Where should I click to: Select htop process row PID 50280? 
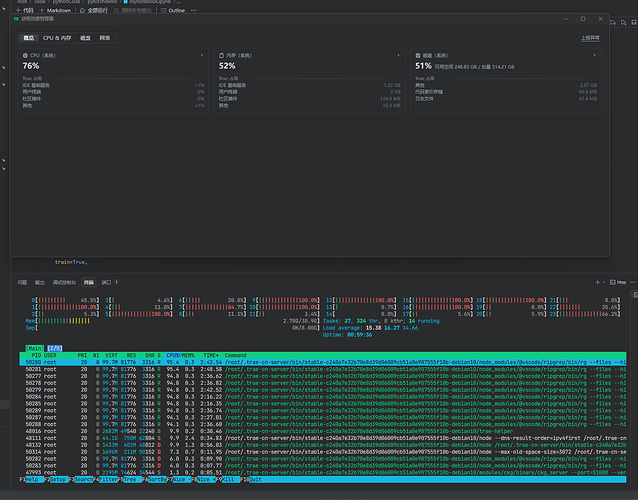pos(323,362)
